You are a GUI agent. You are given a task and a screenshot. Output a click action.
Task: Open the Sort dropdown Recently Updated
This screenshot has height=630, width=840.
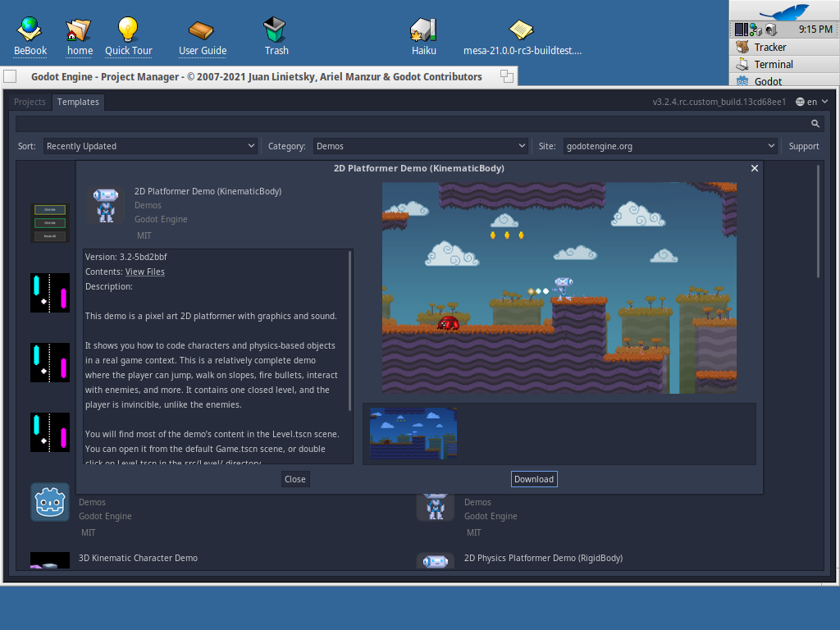[151, 146]
